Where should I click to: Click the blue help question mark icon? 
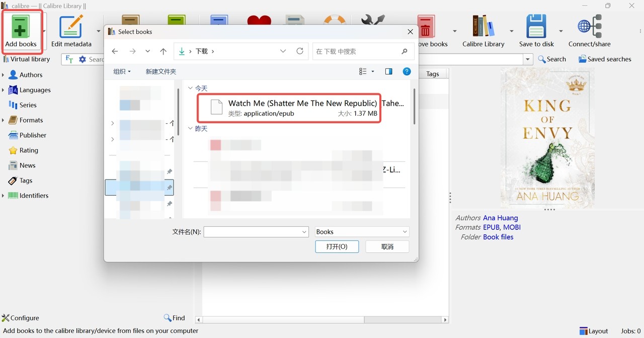pos(407,71)
